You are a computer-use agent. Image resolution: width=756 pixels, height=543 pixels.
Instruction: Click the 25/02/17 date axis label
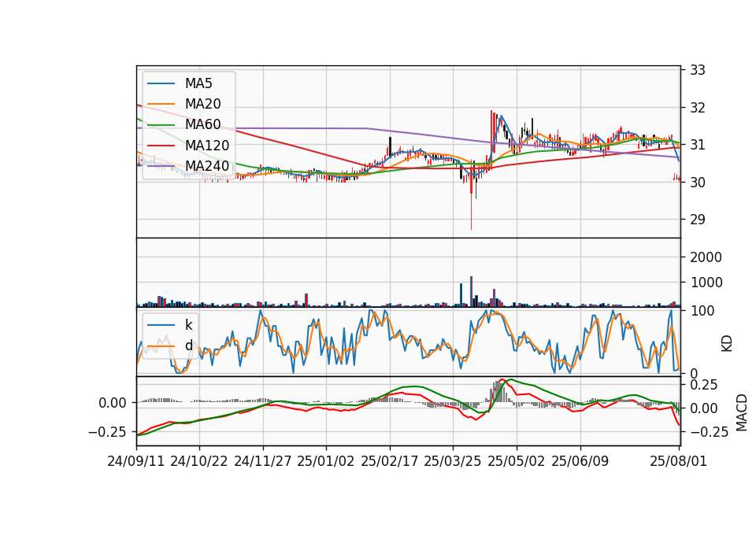pos(390,461)
